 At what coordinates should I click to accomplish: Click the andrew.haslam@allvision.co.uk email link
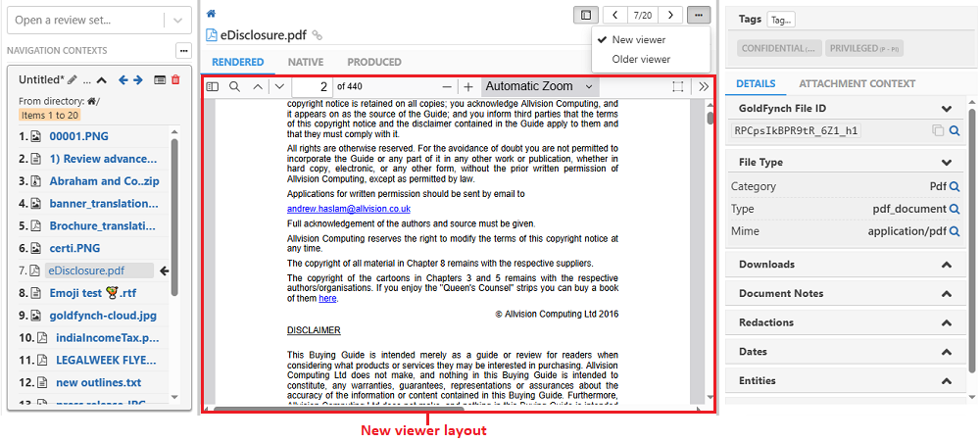[x=349, y=209]
